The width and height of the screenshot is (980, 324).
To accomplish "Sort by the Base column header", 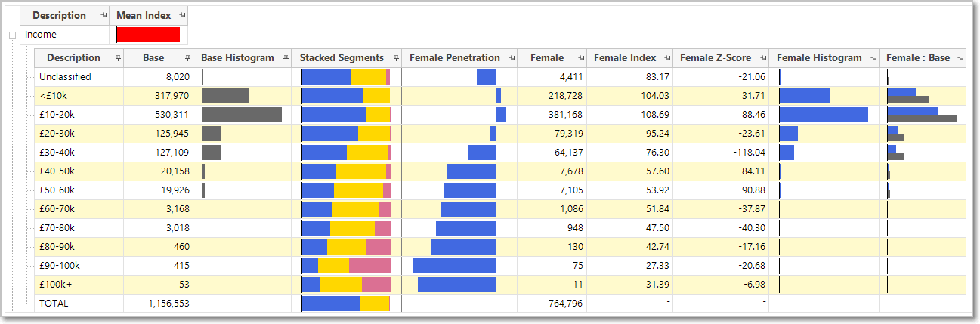I will (153, 58).
